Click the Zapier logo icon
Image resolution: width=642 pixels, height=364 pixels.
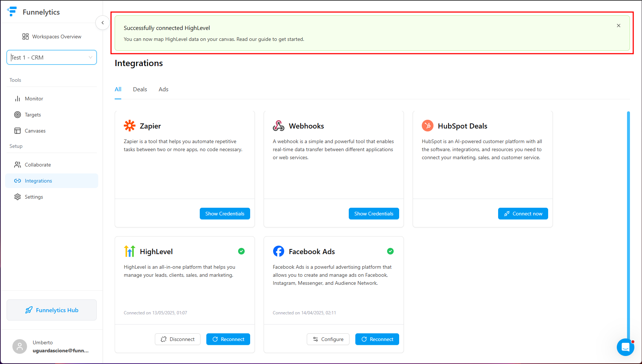130,126
